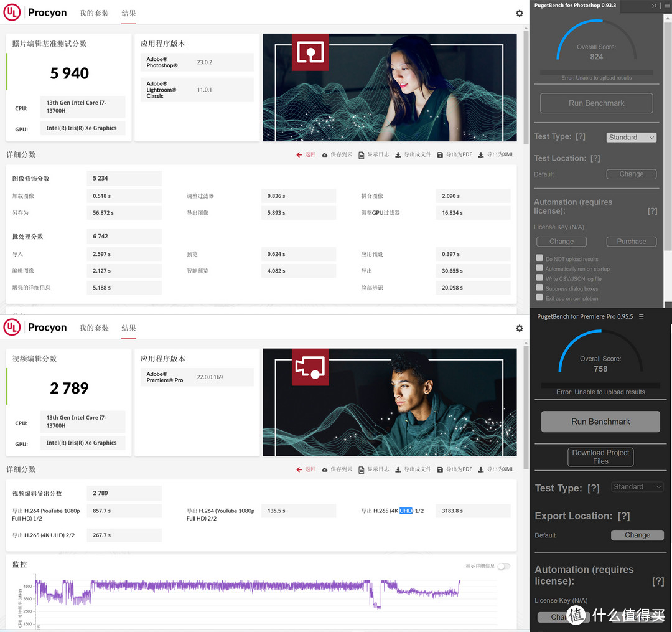Click the Purchase license button
Viewport: 672px width, 632px height.
(x=631, y=242)
